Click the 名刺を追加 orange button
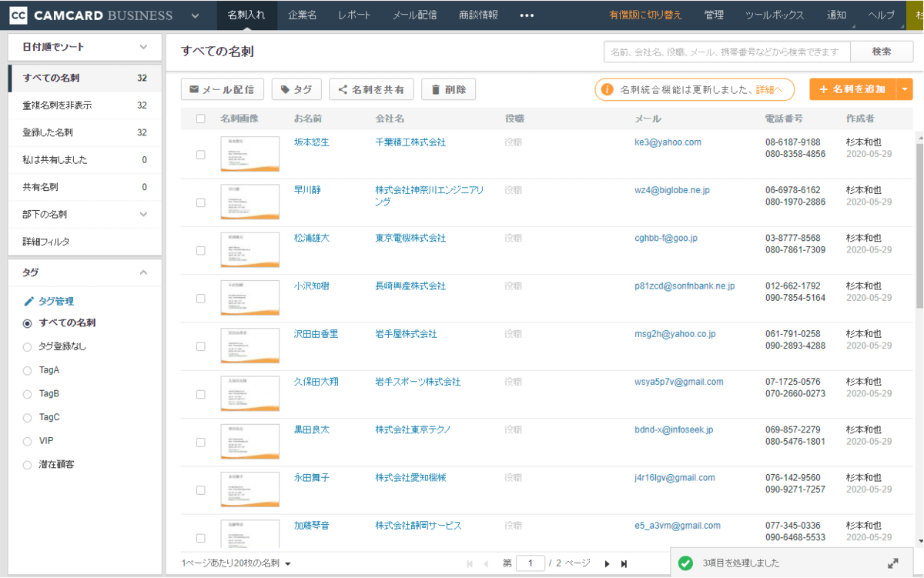 click(852, 89)
